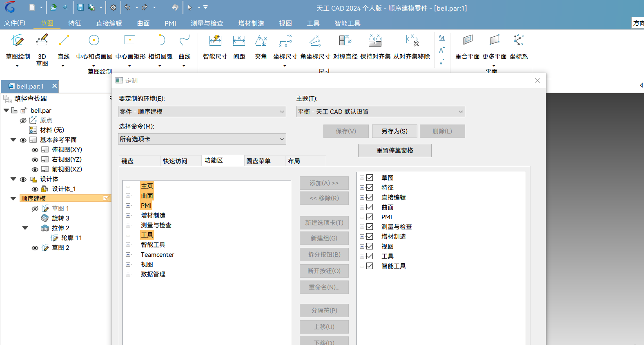Open the 布局 tab in customize dialog

(x=305, y=161)
